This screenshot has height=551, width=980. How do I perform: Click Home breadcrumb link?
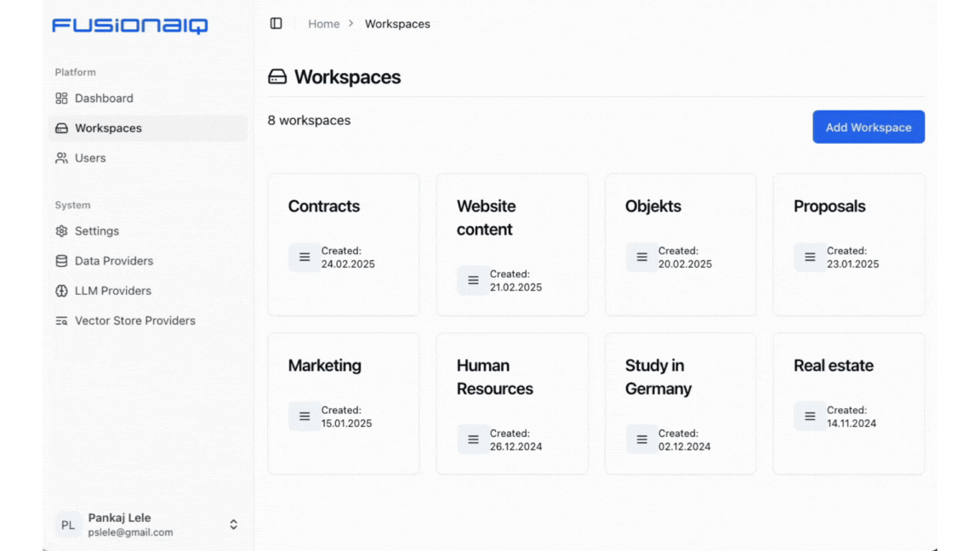point(323,24)
